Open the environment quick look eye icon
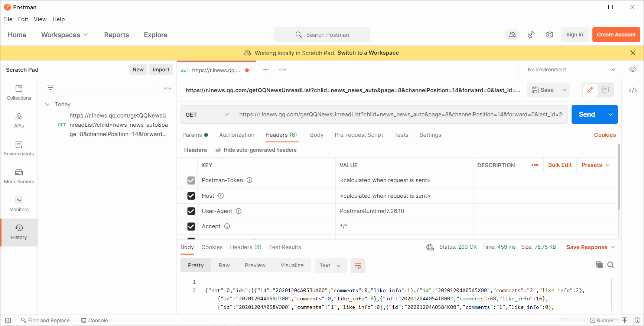The height and width of the screenshot is (326, 644). click(x=633, y=70)
